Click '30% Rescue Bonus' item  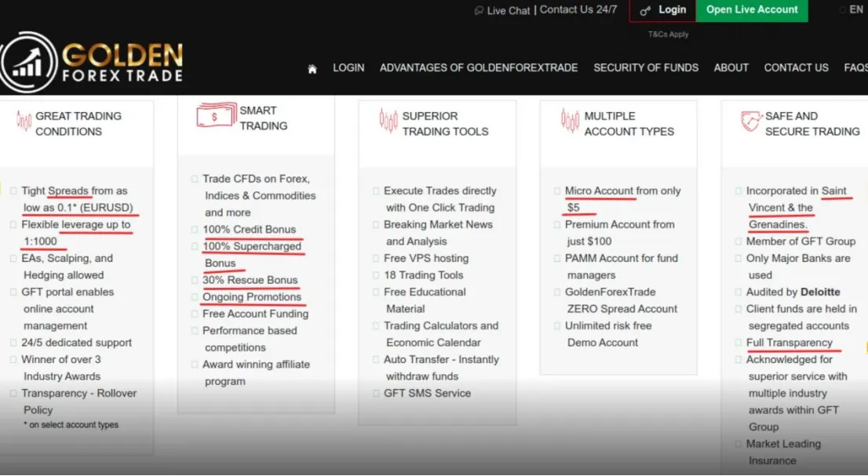[250, 280]
